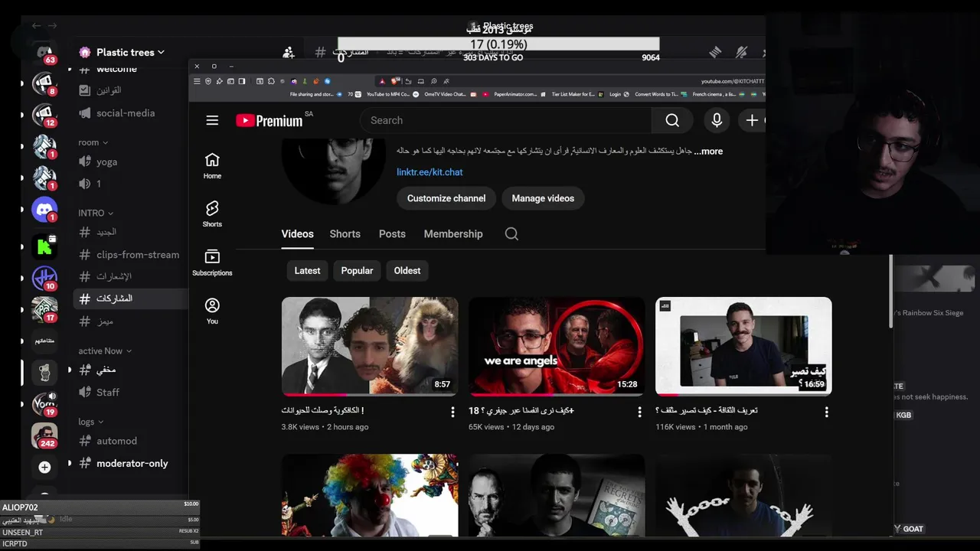Open video thumbnail with 16:59 duration
Screen dimensions: 980x551
[x=743, y=346]
